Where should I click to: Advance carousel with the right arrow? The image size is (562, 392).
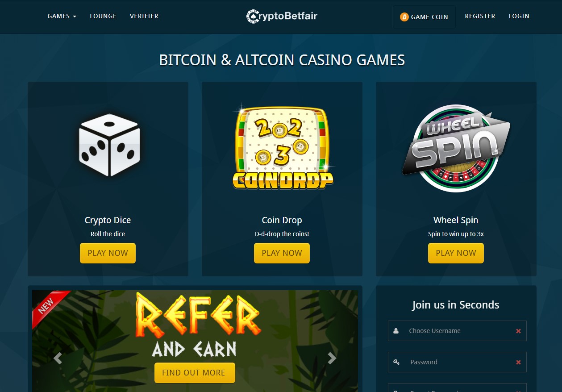tap(332, 358)
